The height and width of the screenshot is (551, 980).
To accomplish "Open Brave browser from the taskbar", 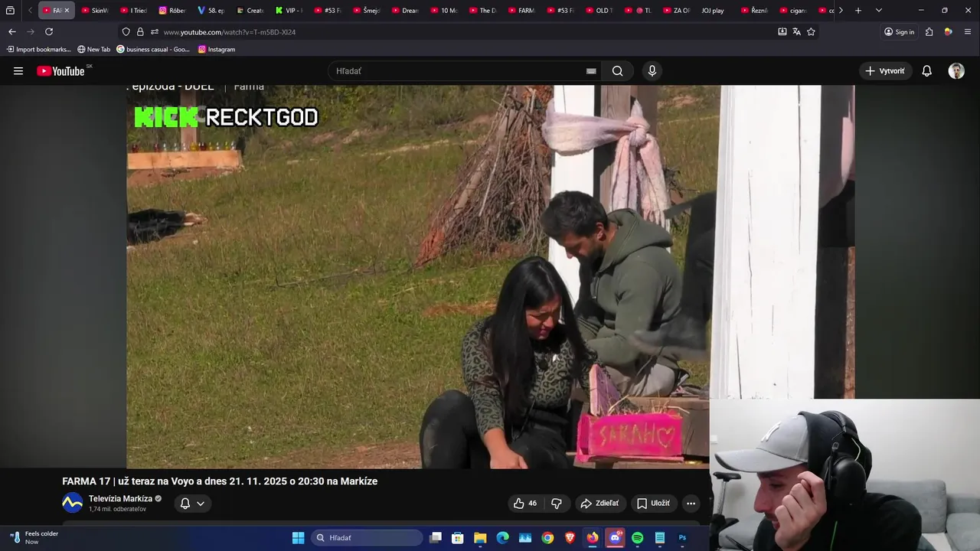I will (x=570, y=538).
